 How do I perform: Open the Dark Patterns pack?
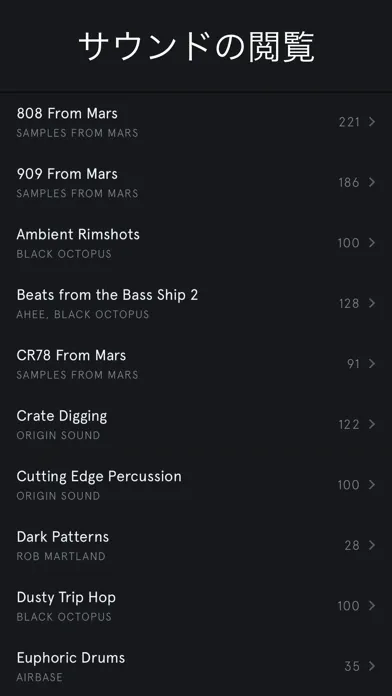click(x=196, y=545)
